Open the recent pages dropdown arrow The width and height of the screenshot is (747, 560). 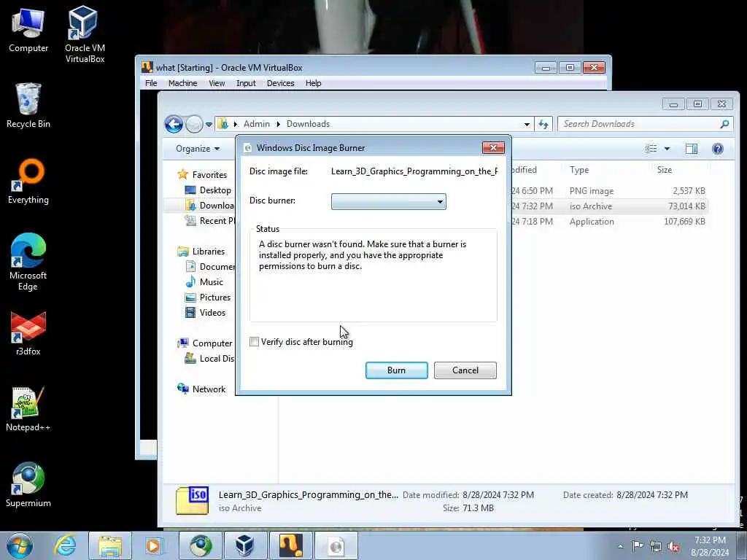pyautogui.click(x=209, y=125)
